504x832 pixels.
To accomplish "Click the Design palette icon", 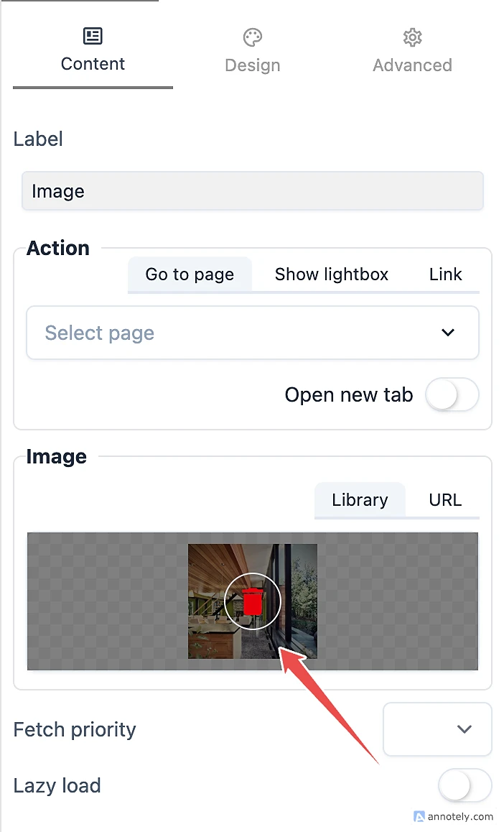I will click(x=253, y=37).
